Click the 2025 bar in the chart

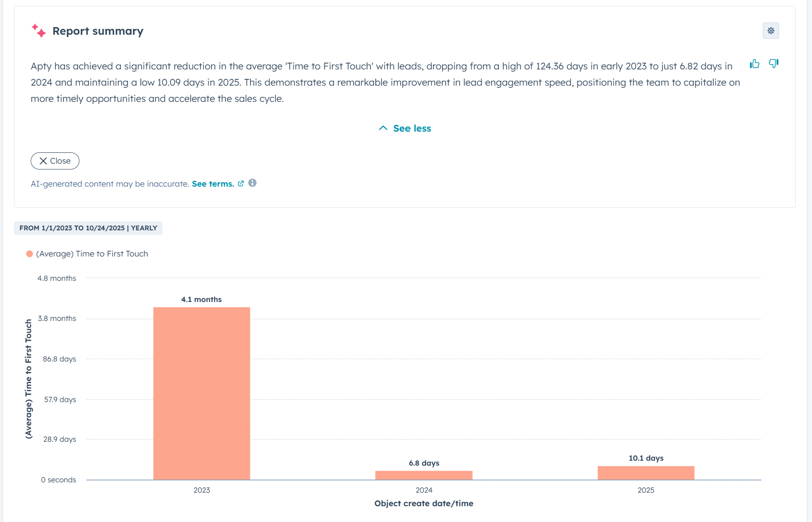(x=646, y=473)
